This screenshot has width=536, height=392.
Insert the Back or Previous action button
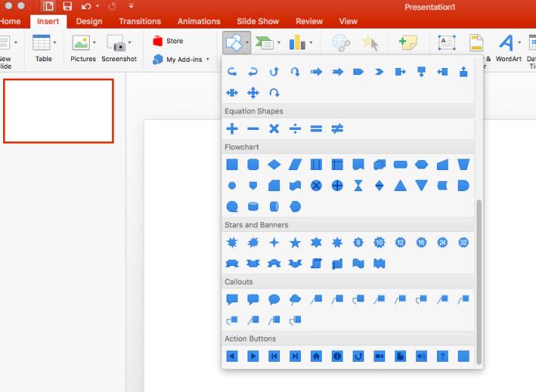[232, 356]
